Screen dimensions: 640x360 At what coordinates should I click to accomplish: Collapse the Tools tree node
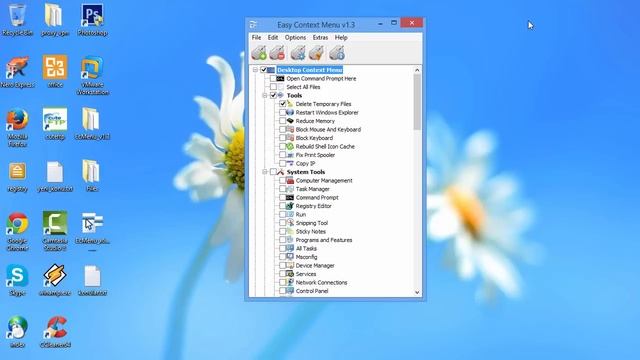pyautogui.click(x=264, y=95)
